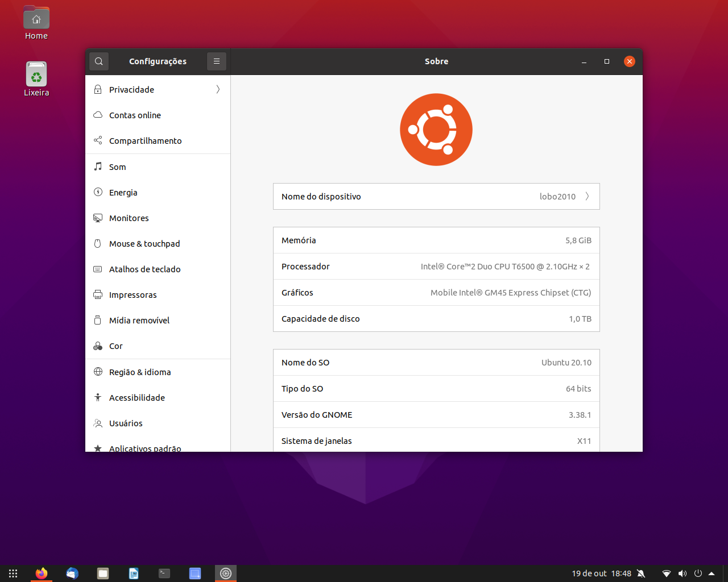
Task: Click the Cor color icon in sidebar
Action: tap(98, 346)
